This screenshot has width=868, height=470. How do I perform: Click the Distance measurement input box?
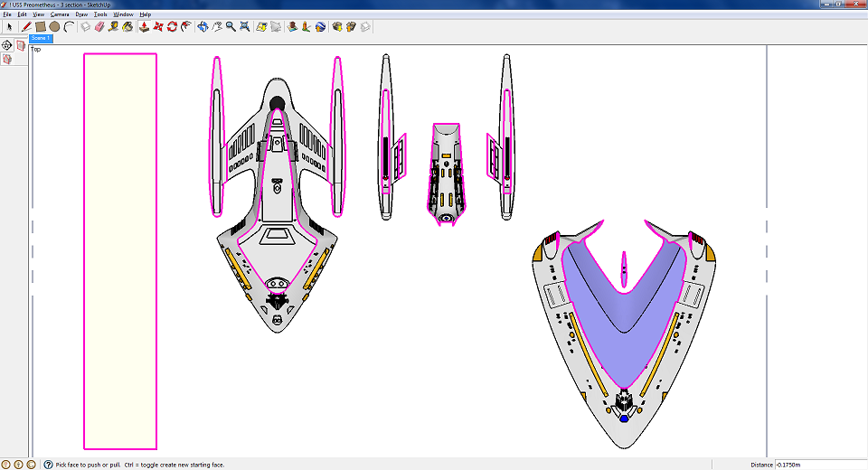820,465
